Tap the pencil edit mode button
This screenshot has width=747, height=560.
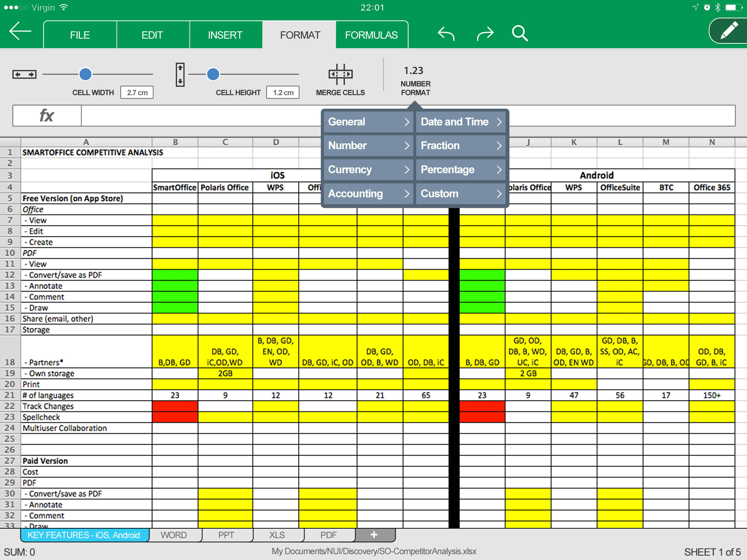click(x=729, y=31)
